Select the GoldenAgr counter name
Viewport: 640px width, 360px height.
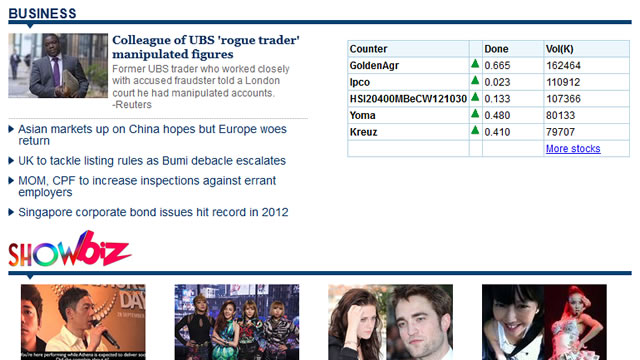[374, 65]
